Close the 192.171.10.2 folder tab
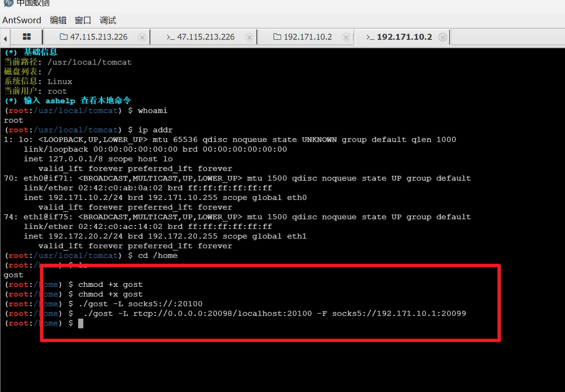Image resolution: width=565 pixels, height=392 pixels. 346,37
